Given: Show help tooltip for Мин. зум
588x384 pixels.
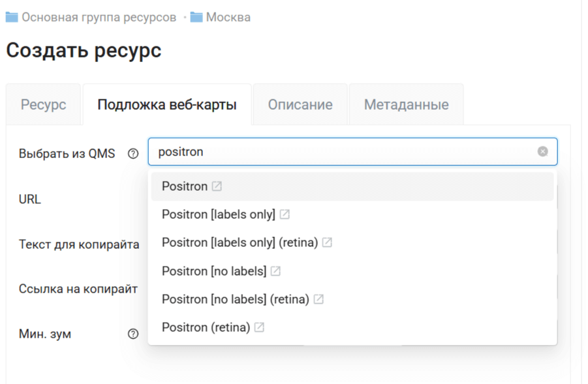Looking at the screenshot, I should pos(133,334).
